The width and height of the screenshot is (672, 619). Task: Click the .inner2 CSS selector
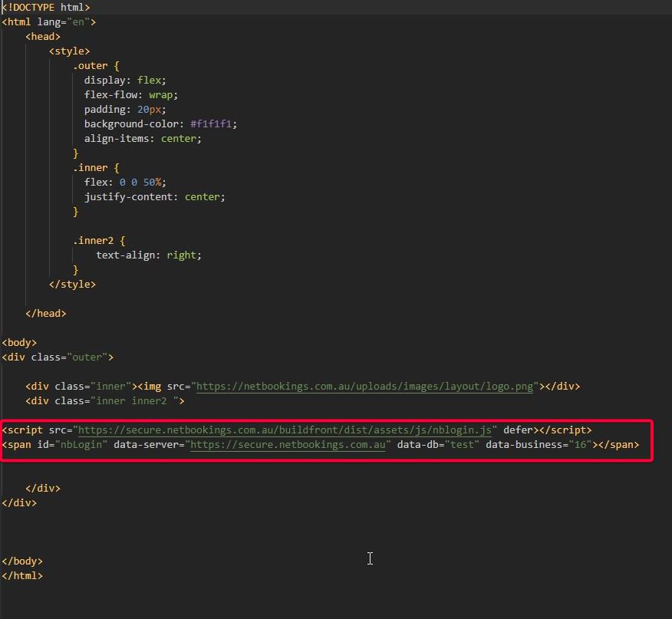click(x=96, y=241)
